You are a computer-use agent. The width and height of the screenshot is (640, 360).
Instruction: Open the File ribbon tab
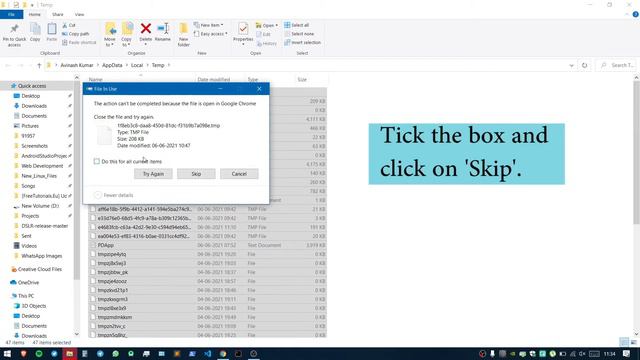coord(11,14)
